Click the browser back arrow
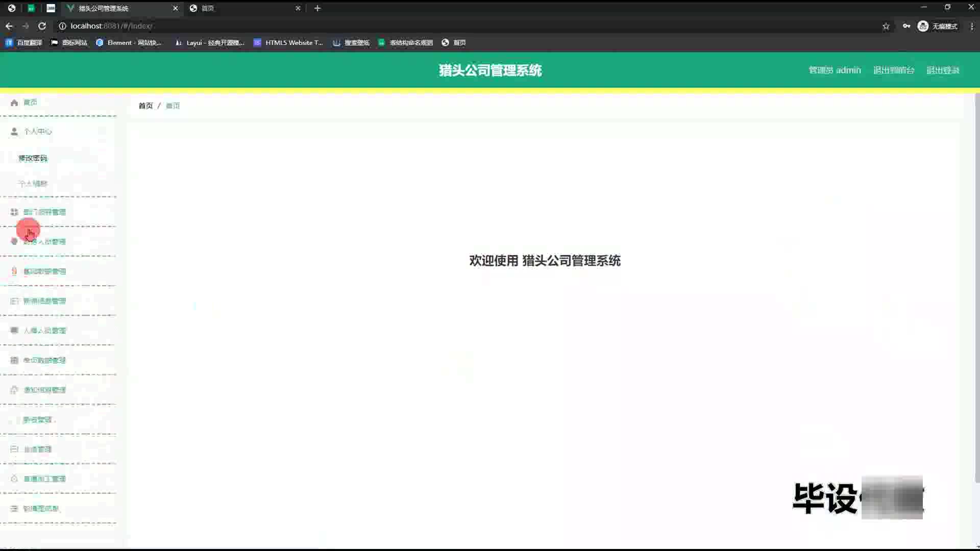The width and height of the screenshot is (980, 551). pos(9,26)
